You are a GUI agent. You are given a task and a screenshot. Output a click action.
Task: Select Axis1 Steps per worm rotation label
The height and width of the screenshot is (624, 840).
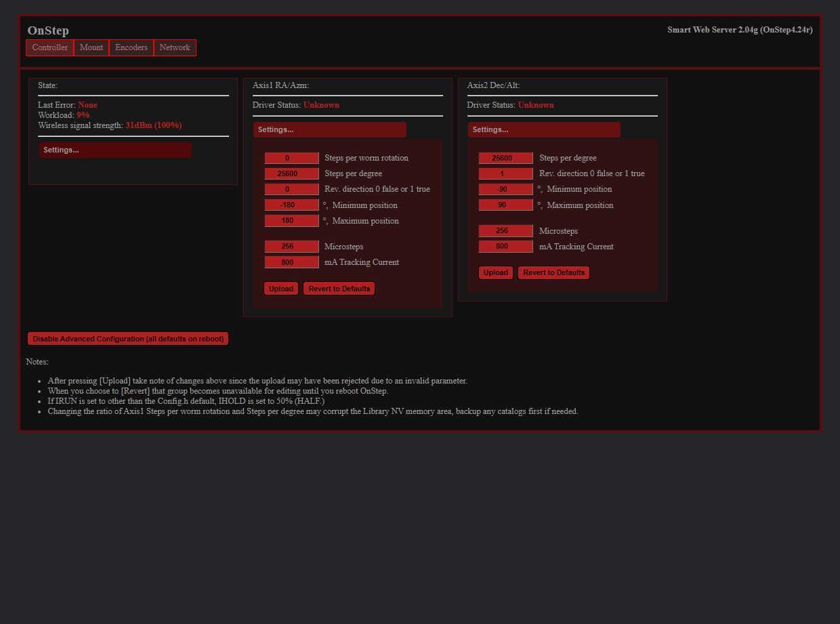point(366,158)
